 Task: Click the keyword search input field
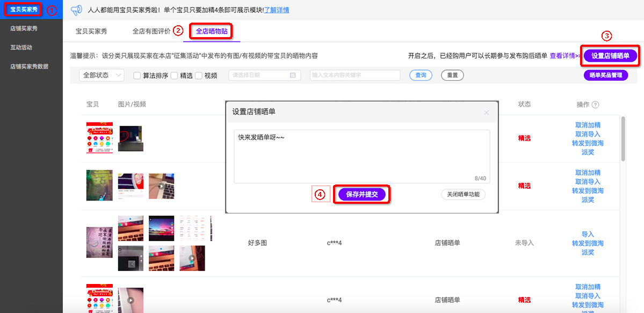[x=355, y=75]
